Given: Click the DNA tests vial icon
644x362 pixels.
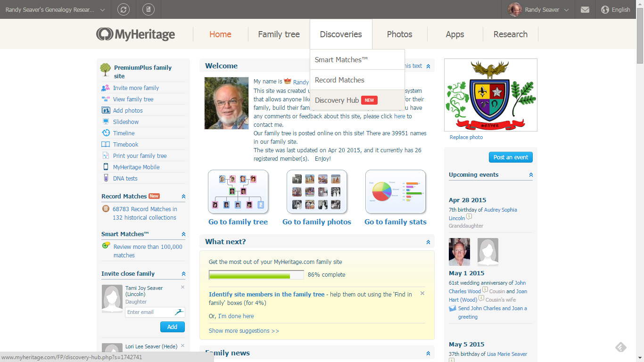Looking at the screenshot, I should [x=106, y=179].
